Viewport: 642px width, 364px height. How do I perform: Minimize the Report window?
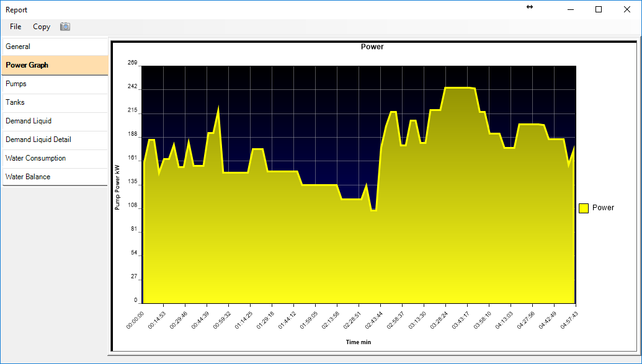tap(570, 9)
